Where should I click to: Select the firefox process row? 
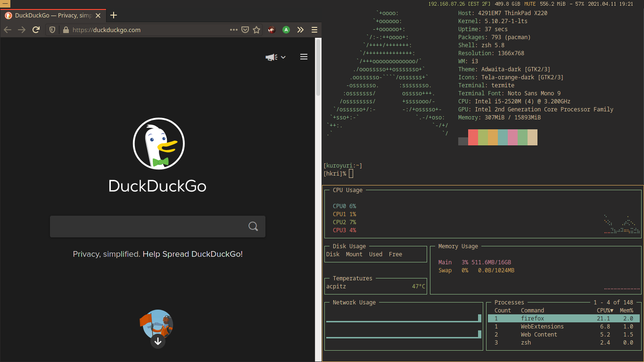tap(563, 319)
